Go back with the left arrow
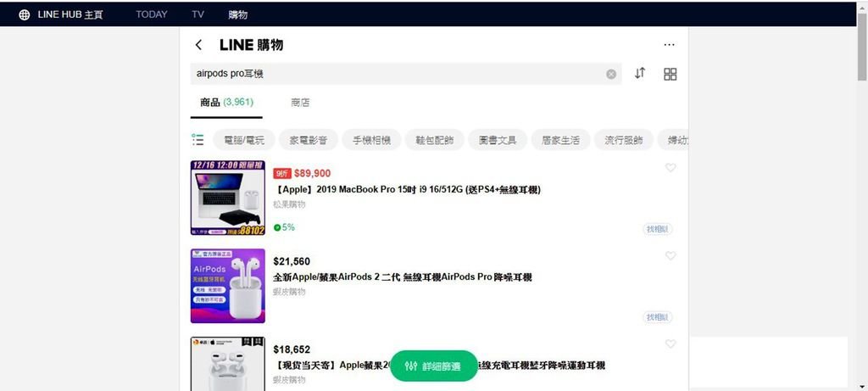The image size is (868, 391). (198, 45)
